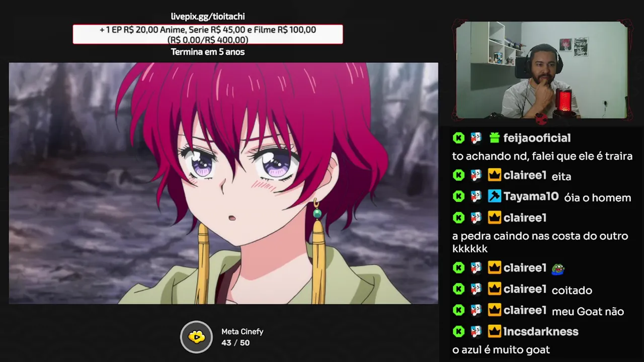The height and width of the screenshot is (362, 644).
Task: Click the channel emblem badge beside feijaooficial
Action: tap(476, 138)
